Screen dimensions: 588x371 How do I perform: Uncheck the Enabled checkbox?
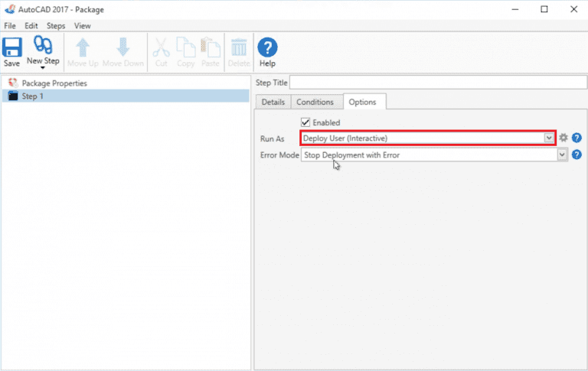tap(305, 122)
